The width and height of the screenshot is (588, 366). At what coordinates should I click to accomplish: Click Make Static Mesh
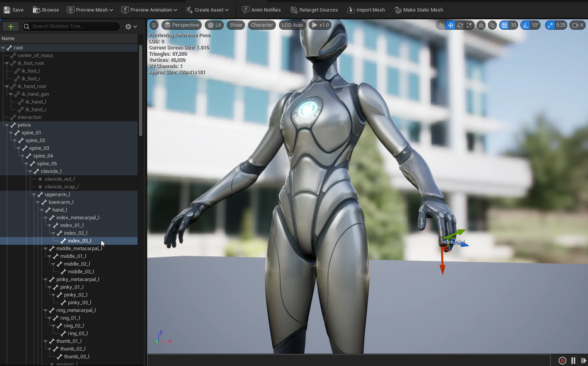tap(419, 10)
